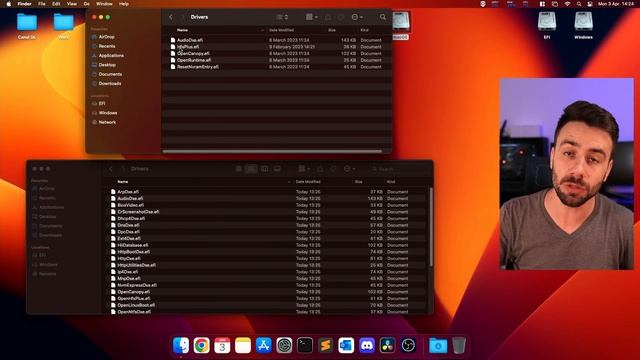Image resolution: width=640 pixels, height=360 pixels.
Task: Switch background Drivers window to icon view
Action: 239,169
